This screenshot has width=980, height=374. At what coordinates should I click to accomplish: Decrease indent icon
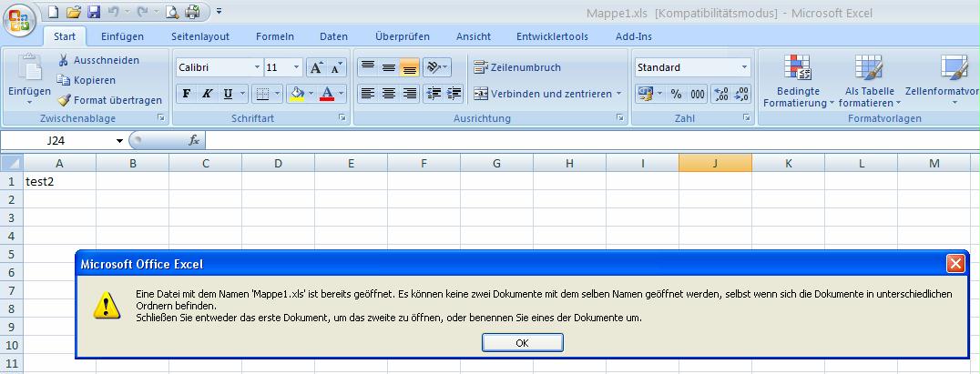(x=434, y=94)
